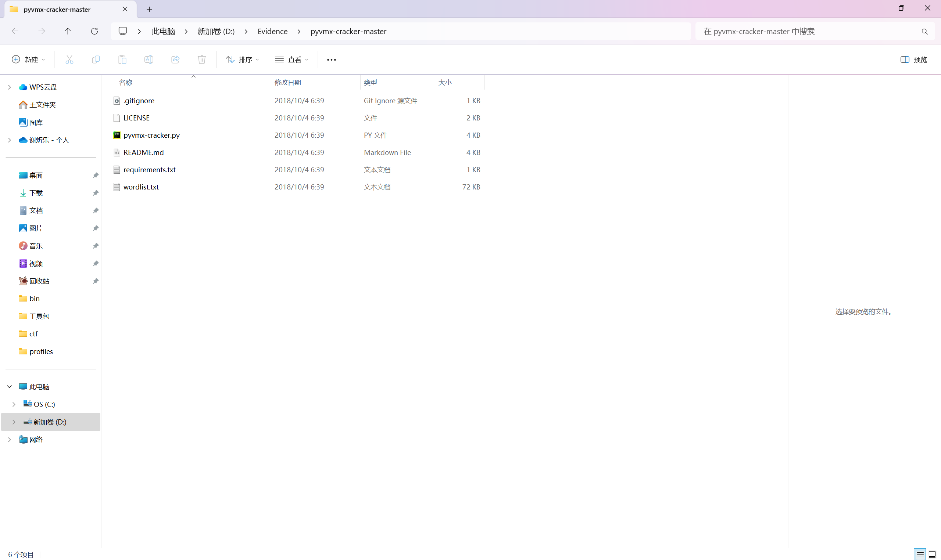This screenshot has width=941, height=560.
Task: Click the Cut scissors icon in toolbar
Action: [69, 59]
